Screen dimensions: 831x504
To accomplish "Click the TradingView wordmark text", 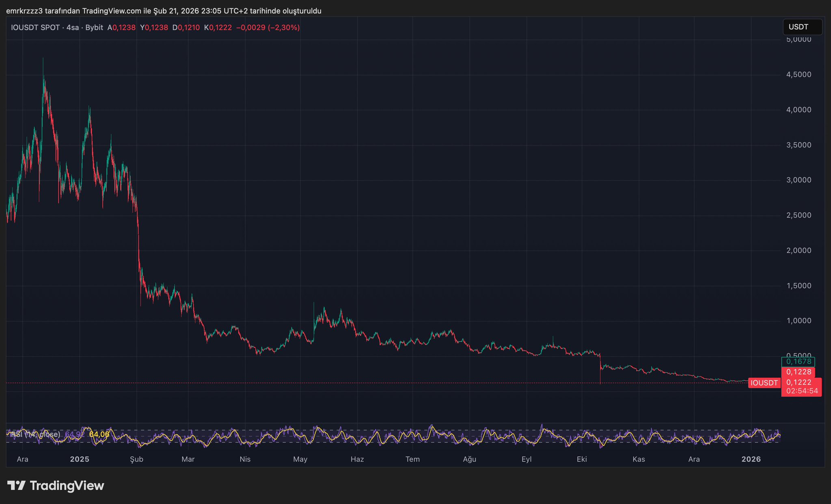I will (67, 485).
